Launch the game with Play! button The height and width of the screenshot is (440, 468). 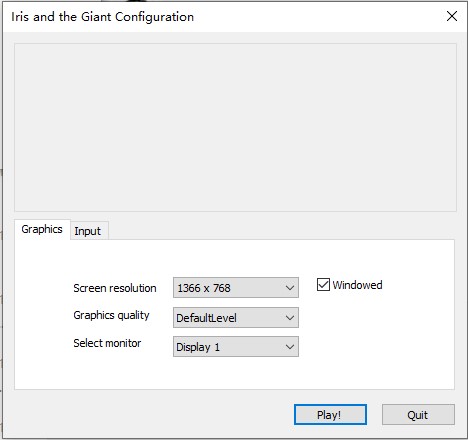pyautogui.click(x=330, y=415)
